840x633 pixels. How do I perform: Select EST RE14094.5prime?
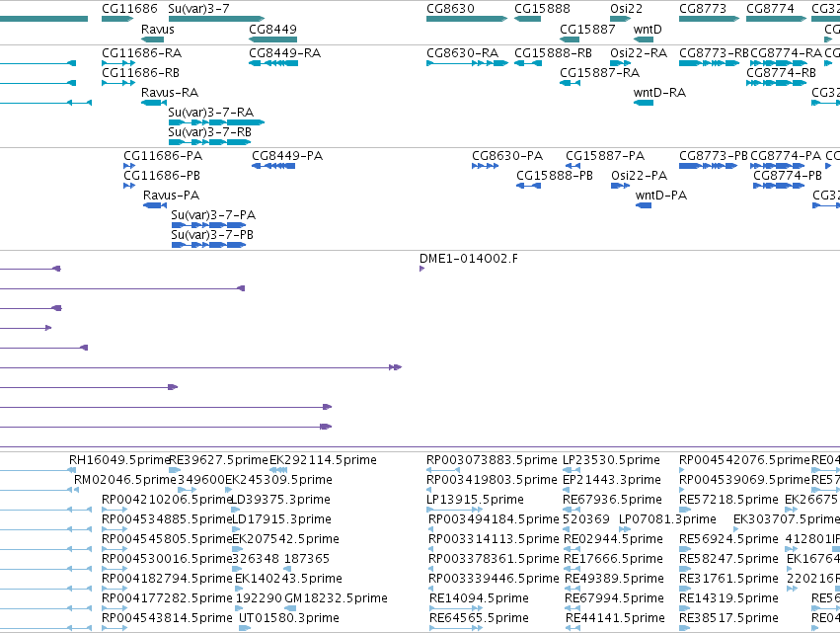tap(480, 599)
